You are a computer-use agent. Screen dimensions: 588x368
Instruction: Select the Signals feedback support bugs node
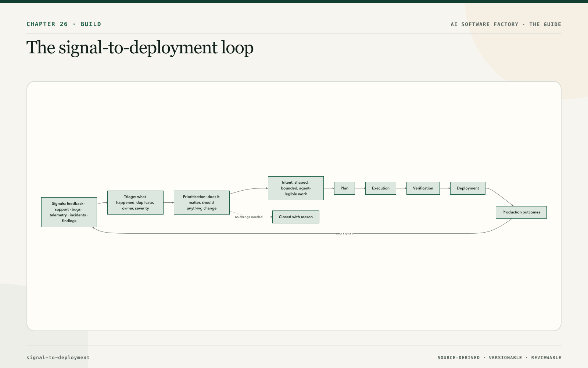(69, 212)
